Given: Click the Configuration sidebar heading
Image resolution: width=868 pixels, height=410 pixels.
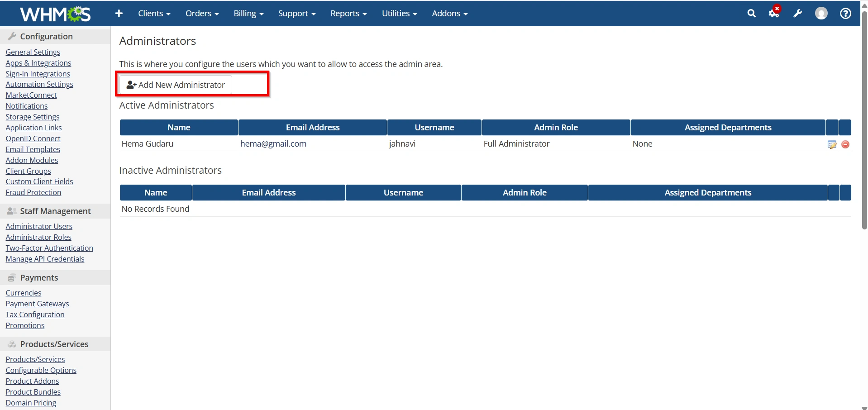Looking at the screenshot, I should [x=46, y=36].
